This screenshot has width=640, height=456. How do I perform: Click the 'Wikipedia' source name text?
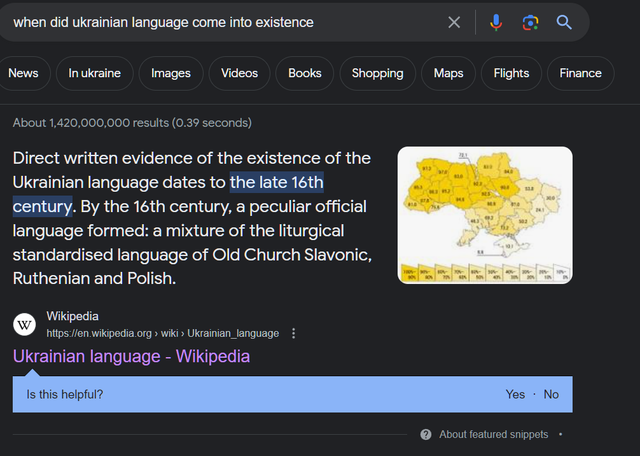72,316
